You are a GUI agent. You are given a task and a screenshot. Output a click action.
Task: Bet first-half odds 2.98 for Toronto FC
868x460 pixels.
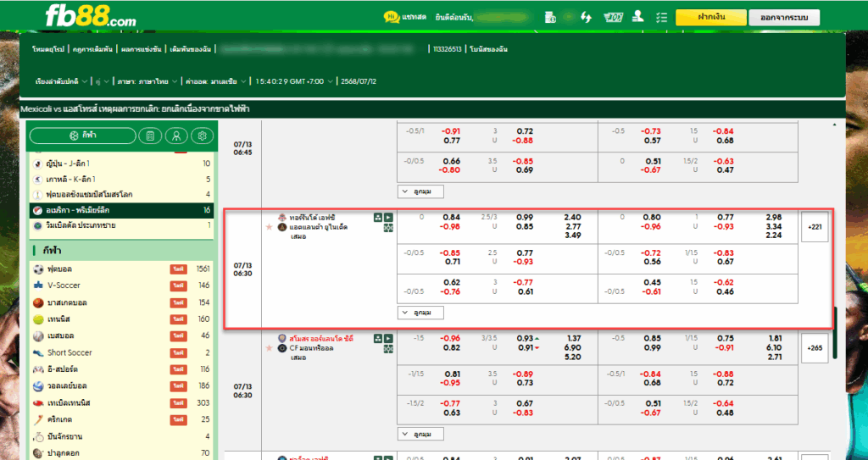pyautogui.click(x=773, y=218)
